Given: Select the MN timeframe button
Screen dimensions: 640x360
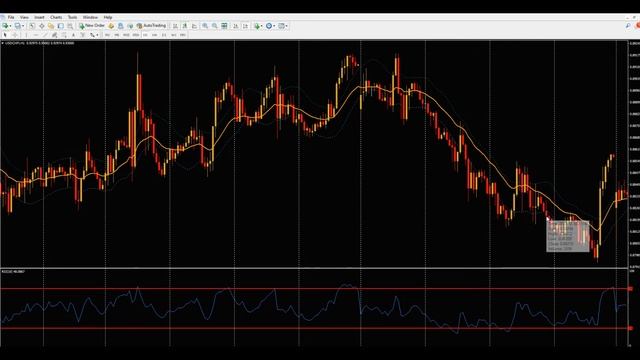Looking at the screenshot, I should (x=182, y=35).
